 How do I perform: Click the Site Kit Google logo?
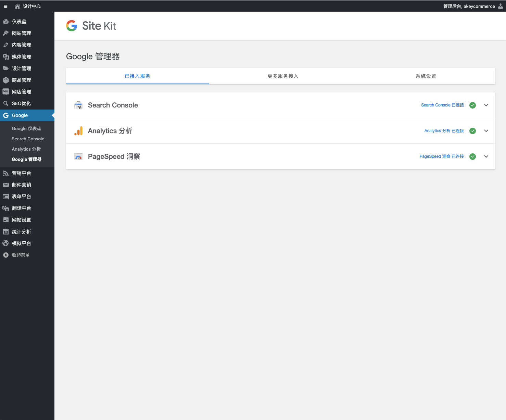[x=72, y=26]
